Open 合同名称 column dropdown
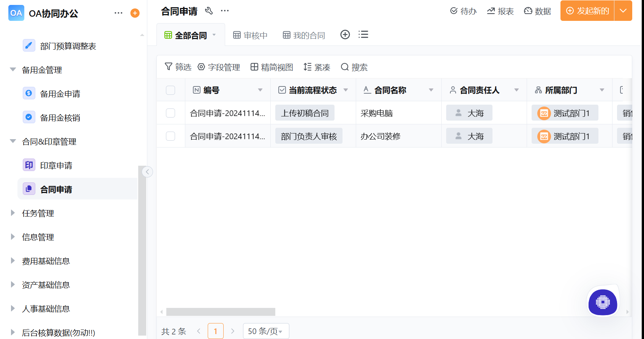 point(431,90)
